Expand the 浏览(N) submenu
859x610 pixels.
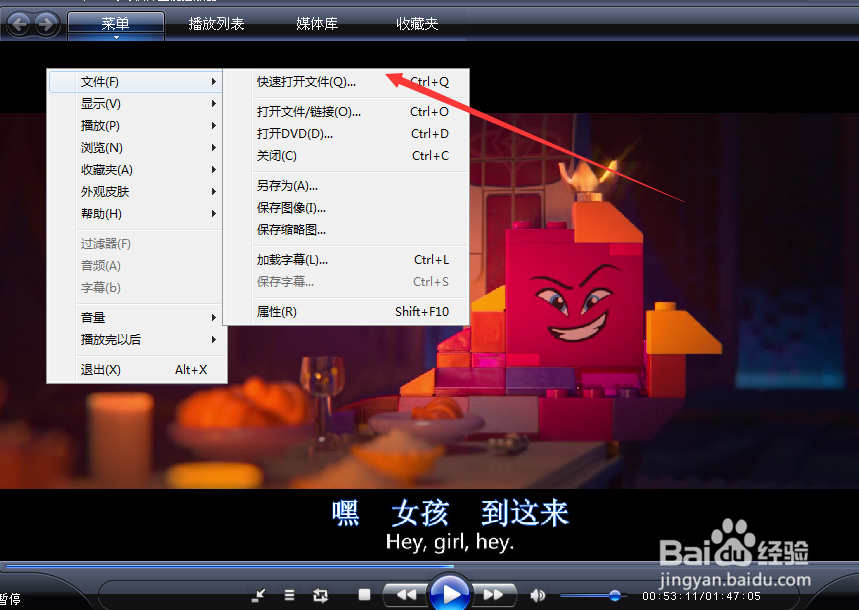pos(135,147)
